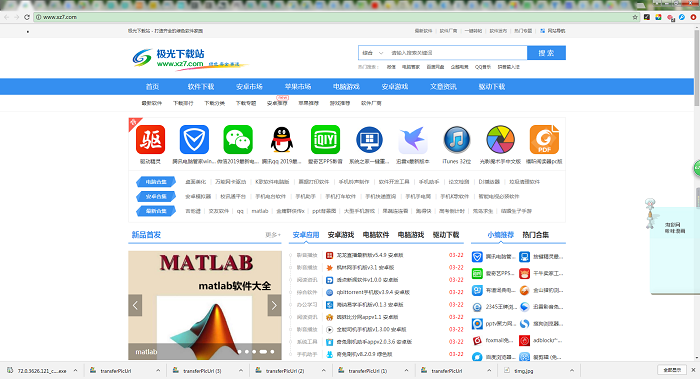Click the qbittorrent手机版 v3.9.4 list entry

(x=373, y=292)
